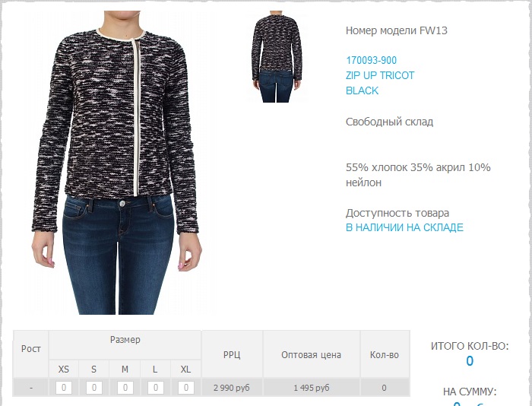Select the BLACK color link

tap(362, 90)
